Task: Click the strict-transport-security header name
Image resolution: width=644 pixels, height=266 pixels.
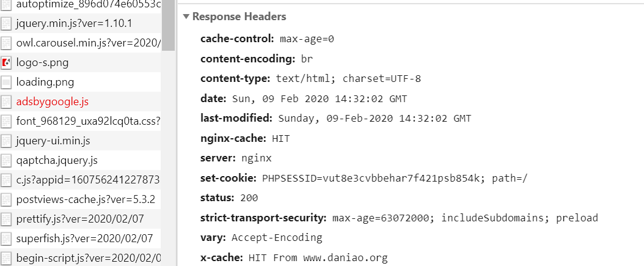Action: point(263,218)
